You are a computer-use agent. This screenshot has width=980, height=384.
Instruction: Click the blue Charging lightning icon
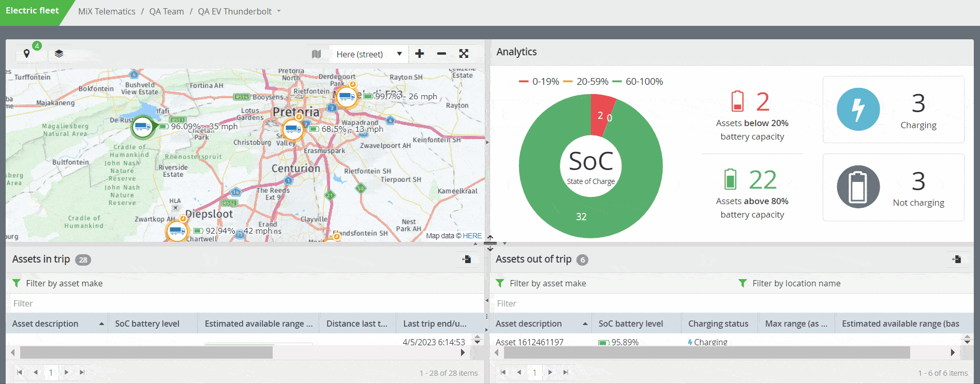coord(858,110)
